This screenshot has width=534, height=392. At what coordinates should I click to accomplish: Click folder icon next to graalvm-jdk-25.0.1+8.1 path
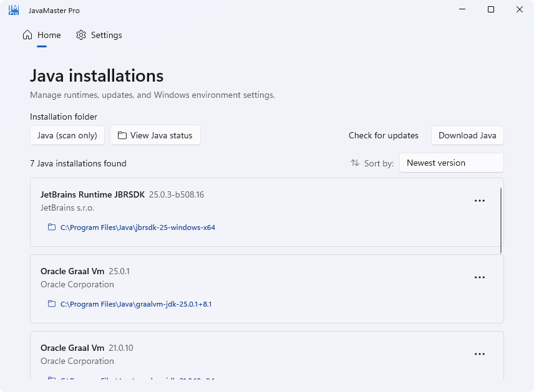[x=52, y=304]
